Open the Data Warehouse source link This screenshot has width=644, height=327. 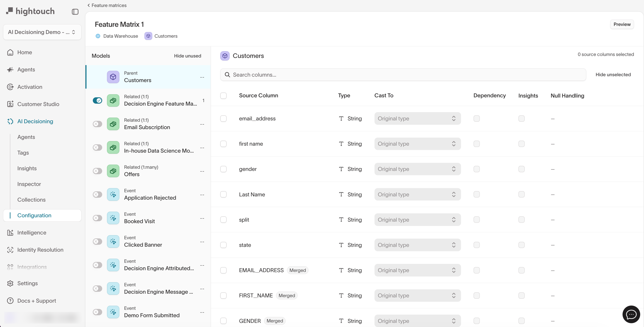point(117,36)
